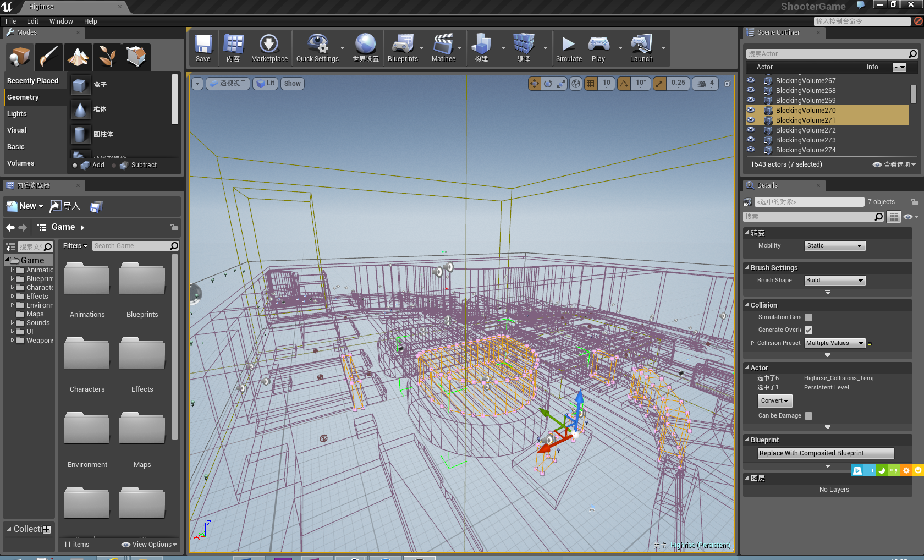
Task: Toggle sources tree view icon
Action: point(10,247)
